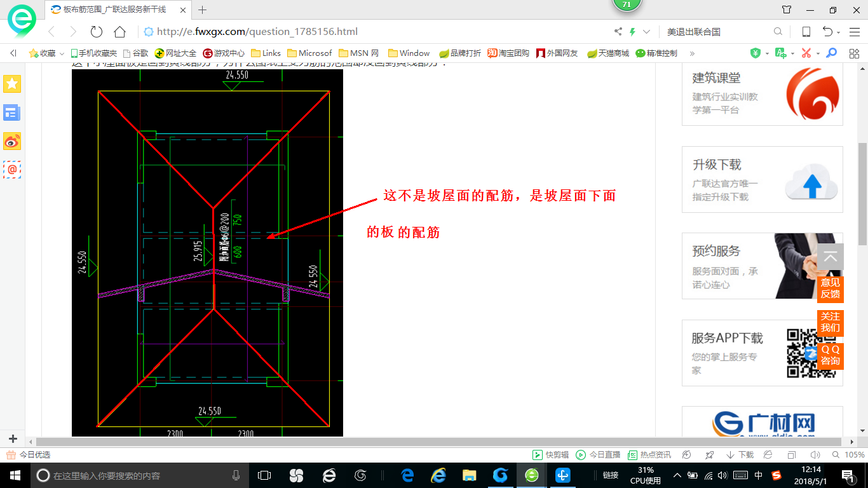Viewport: 868px width, 488px height.
Task: Open the 游戏中心 bookmark
Action: pyautogui.click(x=224, y=53)
